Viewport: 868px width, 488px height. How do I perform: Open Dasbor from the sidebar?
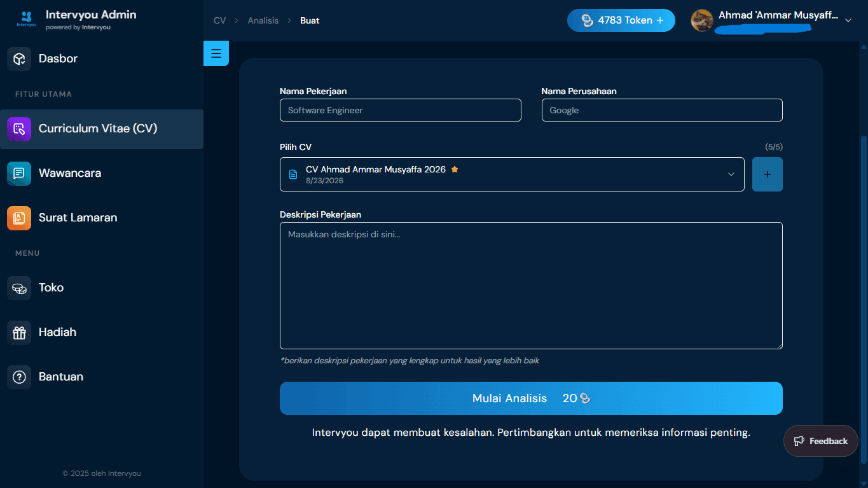click(102, 59)
